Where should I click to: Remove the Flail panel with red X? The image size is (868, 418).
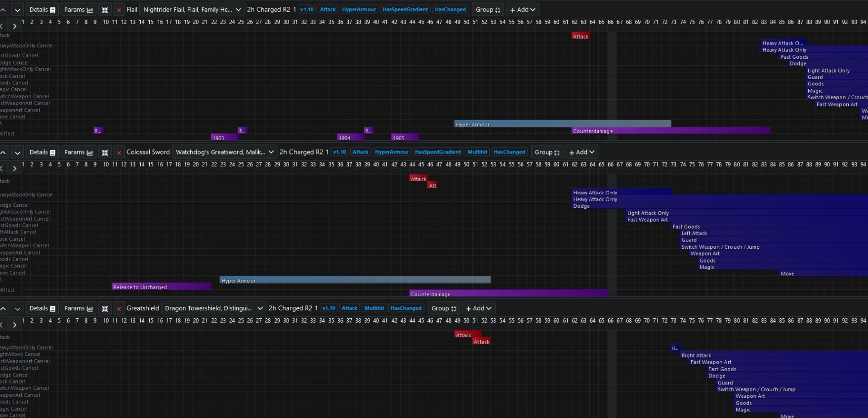tap(119, 10)
